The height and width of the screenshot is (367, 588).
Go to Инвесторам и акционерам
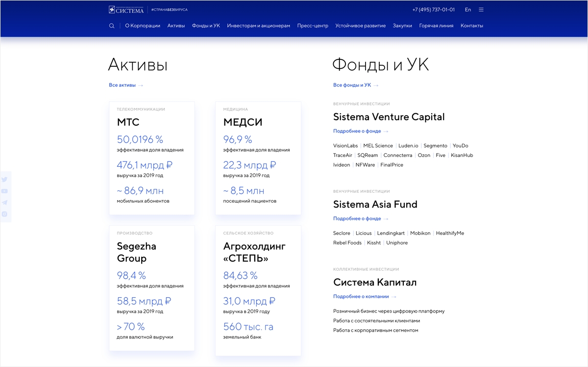[x=259, y=26]
